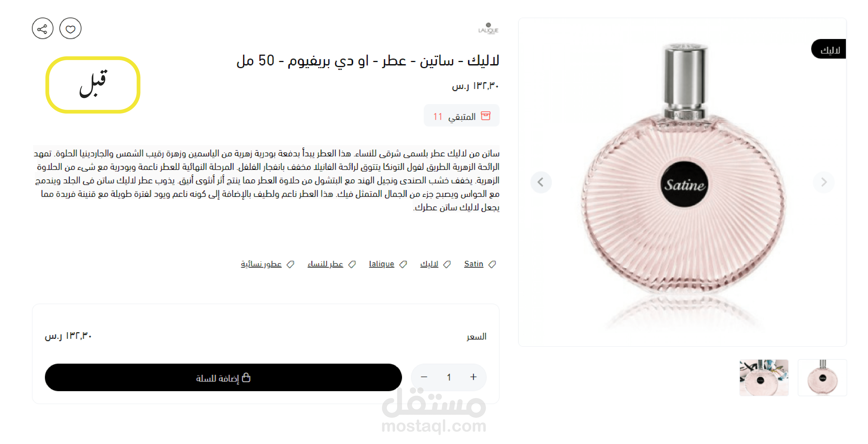Show the next product image
This screenshot has height=444, width=868.
pos(824,182)
